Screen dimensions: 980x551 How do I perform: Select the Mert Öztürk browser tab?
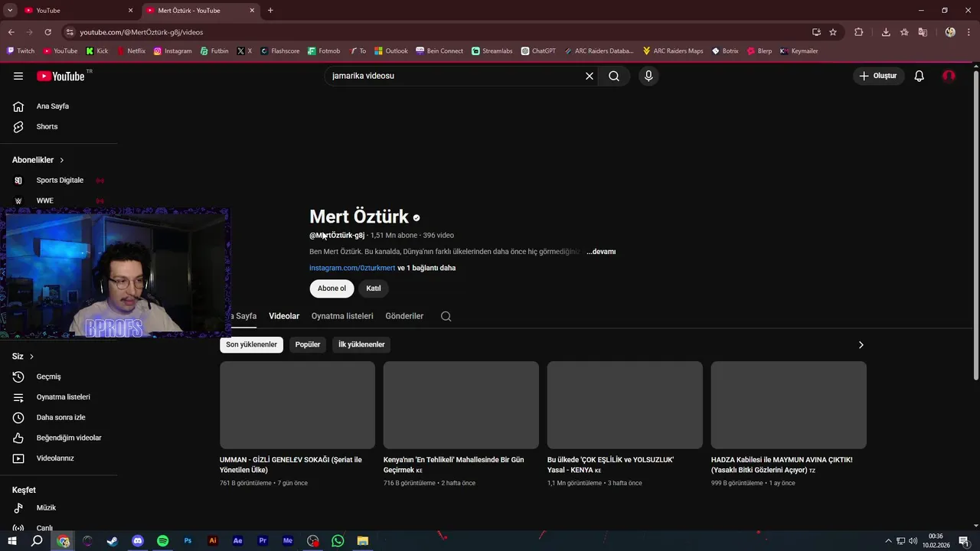[x=201, y=10]
